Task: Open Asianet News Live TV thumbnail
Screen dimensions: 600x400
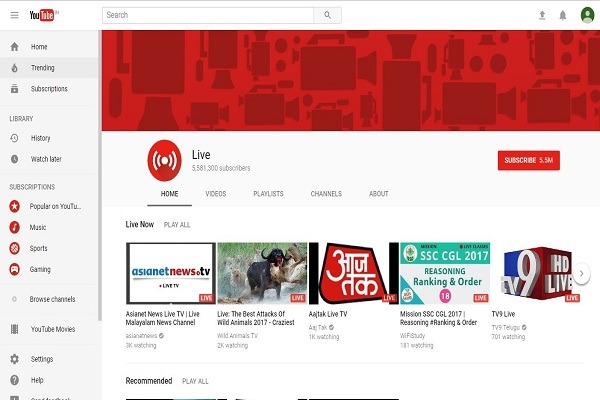Action: [x=171, y=273]
